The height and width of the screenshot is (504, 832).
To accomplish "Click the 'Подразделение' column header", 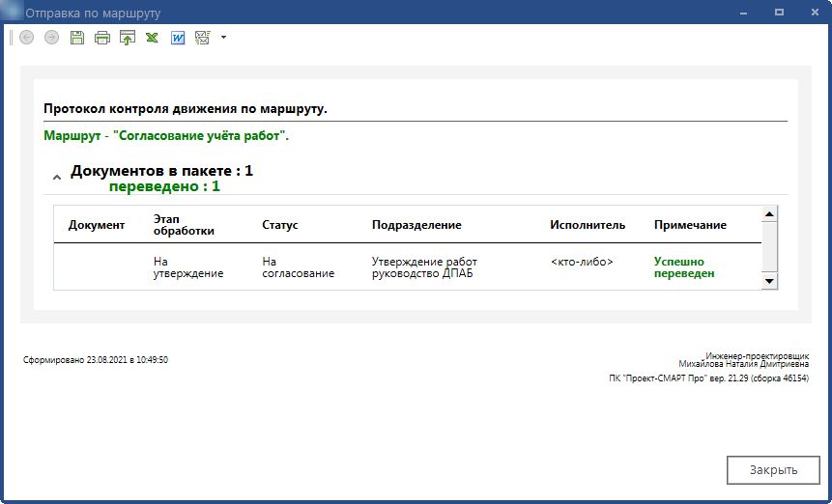I will pyautogui.click(x=416, y=225).
